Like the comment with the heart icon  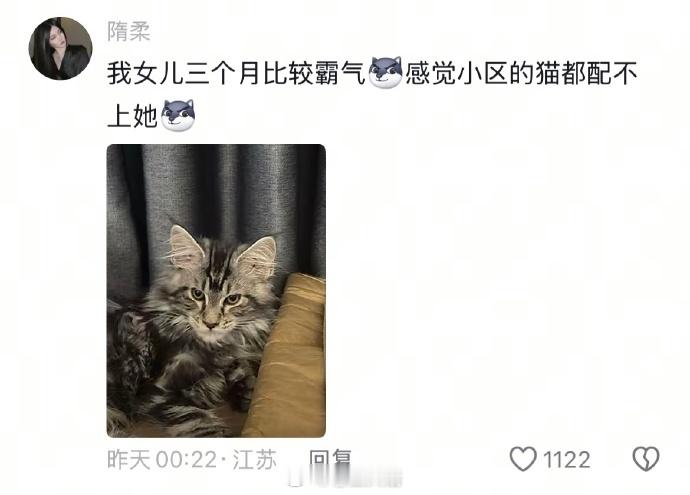coord(523,458)
